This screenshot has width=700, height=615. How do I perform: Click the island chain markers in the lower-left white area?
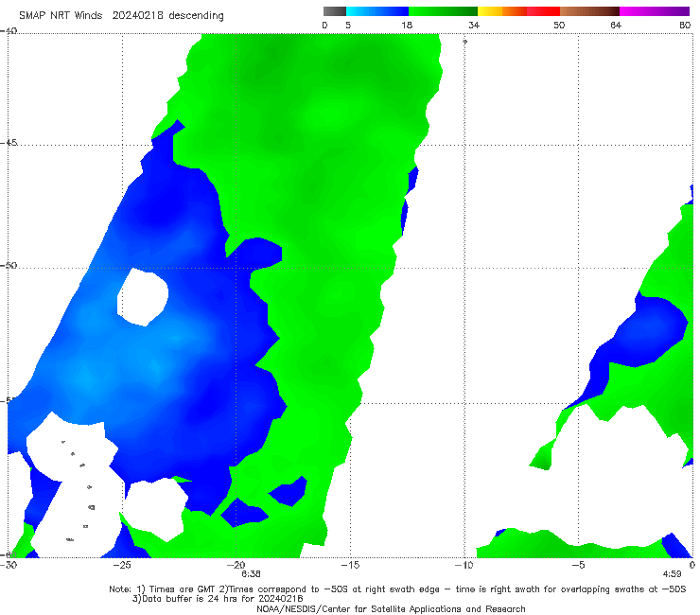pos(79,490)
